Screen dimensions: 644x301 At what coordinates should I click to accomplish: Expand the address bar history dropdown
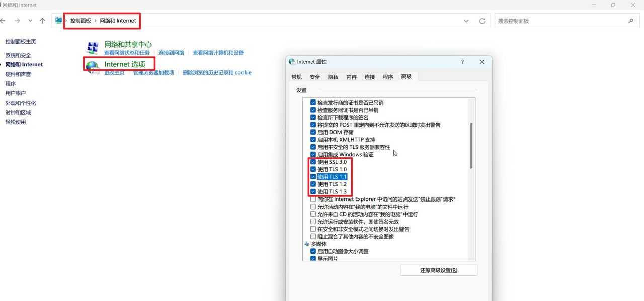(x=466, y=21)
